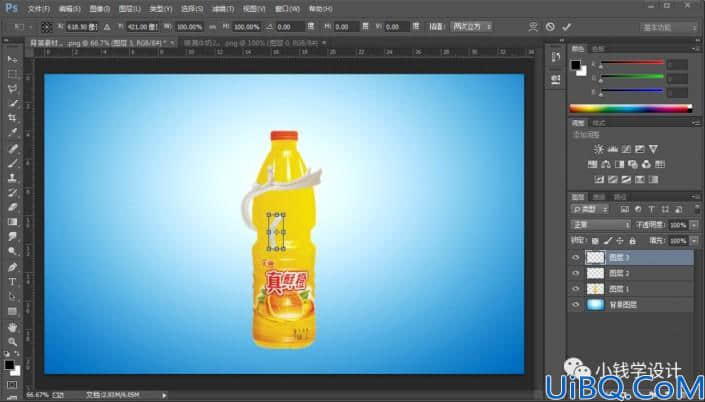705x402 pixels.
Task: Open the 文件(F) menu
Action: pyautogui.click(x=39, y=9)
